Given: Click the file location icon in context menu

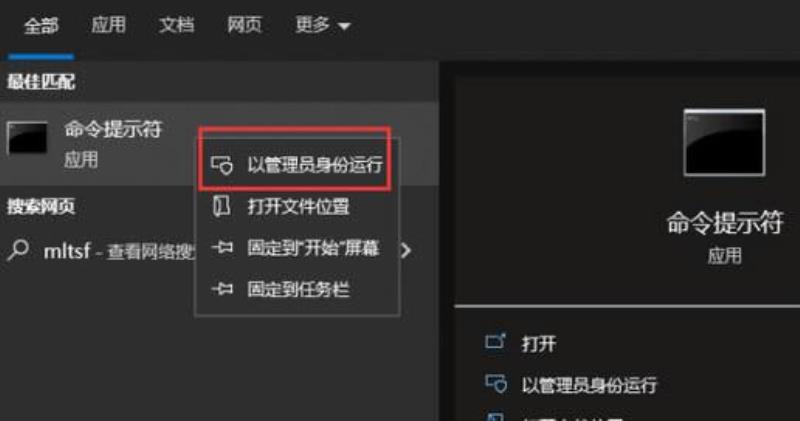Looking at the screenshot, I should point(221,207).
